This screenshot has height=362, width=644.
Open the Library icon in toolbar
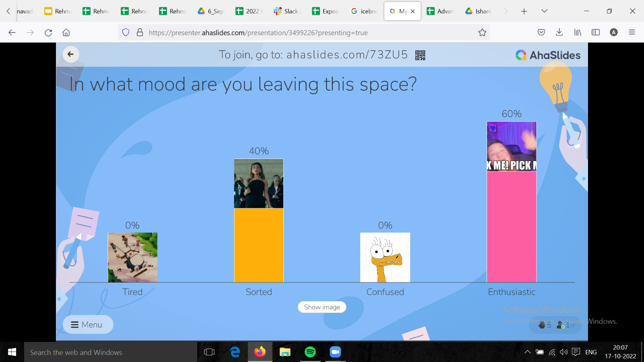click(x=578, y=33)
